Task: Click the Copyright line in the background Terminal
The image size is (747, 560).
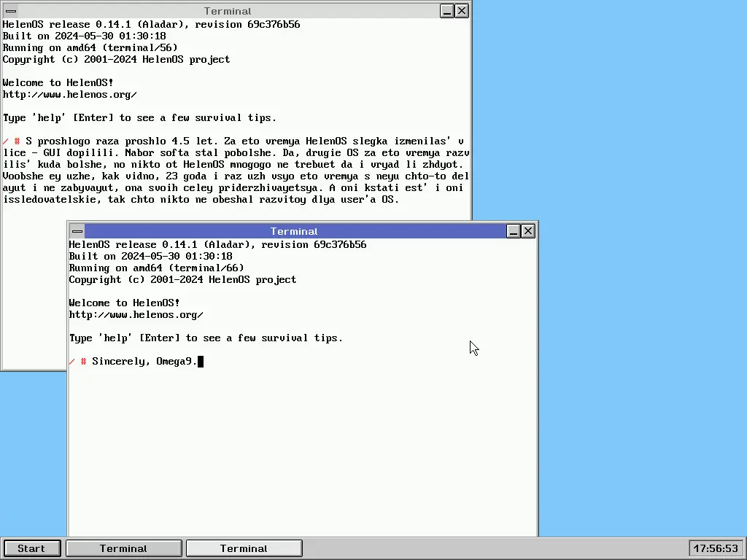Action: tap(116, 60)
